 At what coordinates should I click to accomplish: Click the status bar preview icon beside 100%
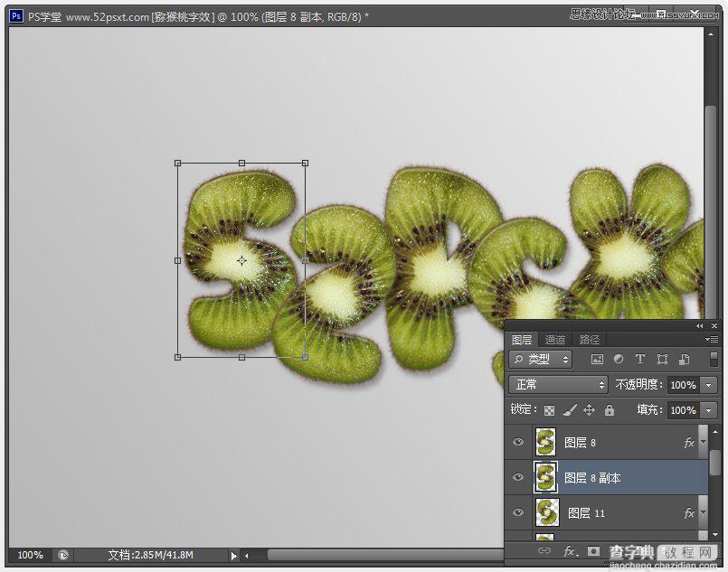point(63,555)
